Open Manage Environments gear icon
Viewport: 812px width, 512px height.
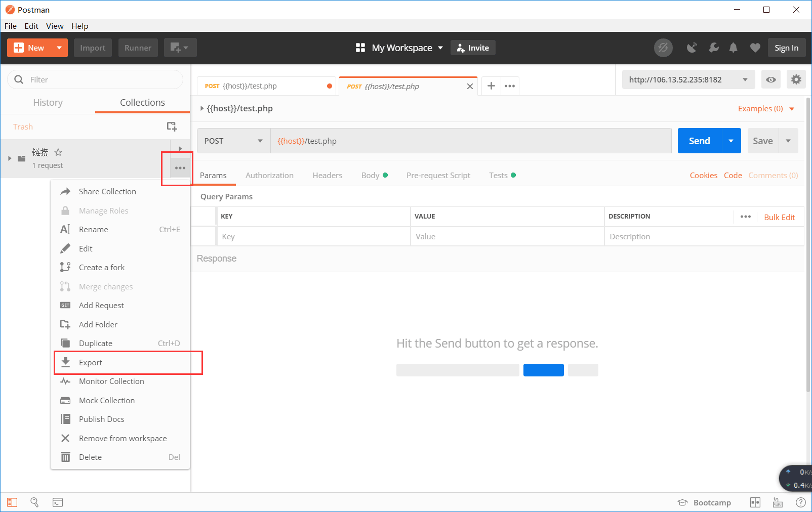796,79
